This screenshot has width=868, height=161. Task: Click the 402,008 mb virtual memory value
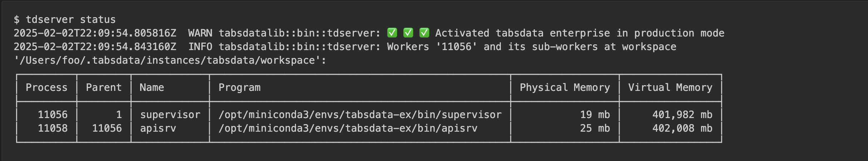(682, 128)
